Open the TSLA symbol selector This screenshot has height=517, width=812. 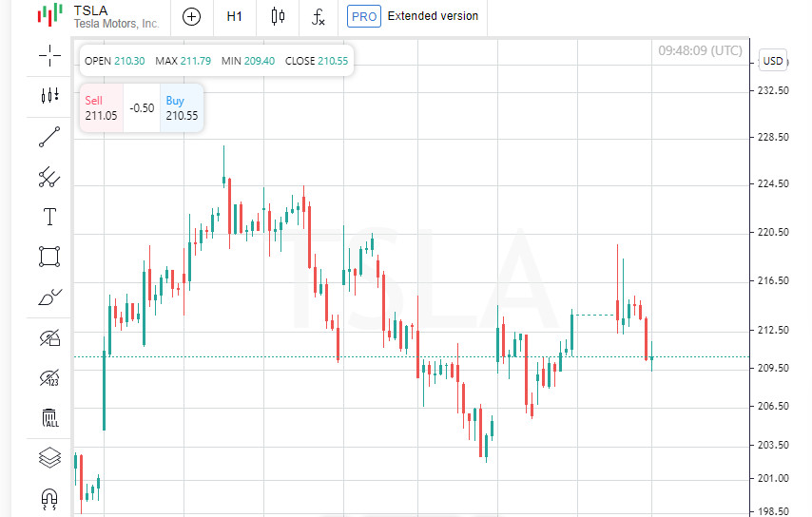[98, 16]
